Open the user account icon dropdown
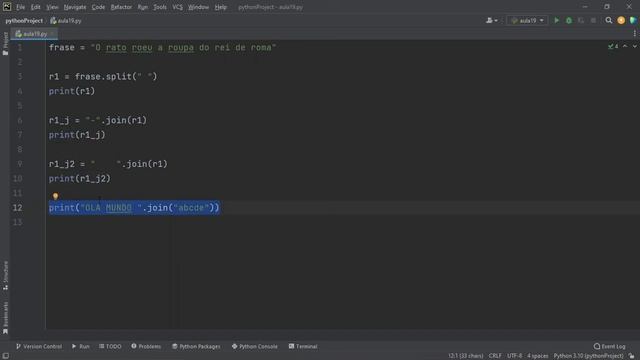640x360 pixels. (x=491, y=20)
